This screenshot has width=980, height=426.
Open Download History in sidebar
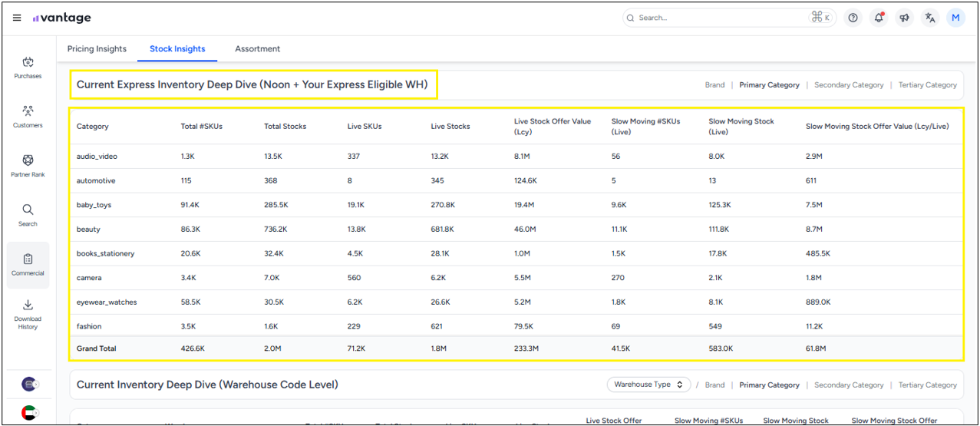coord(28,313)
